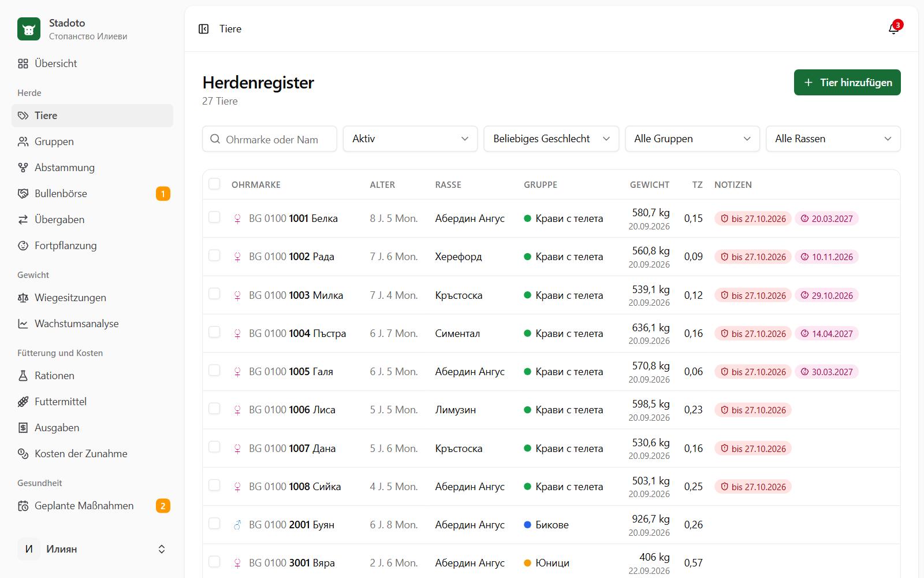Click the Ohrmarke search input field
Image resolution: width=924 pixels, height=578 pixels.
[270, 139]
